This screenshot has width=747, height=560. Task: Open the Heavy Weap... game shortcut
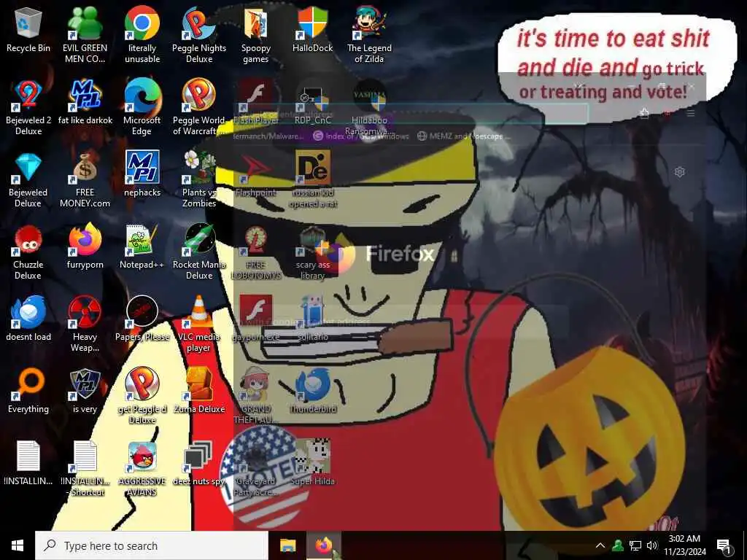(x=85, y=324)
